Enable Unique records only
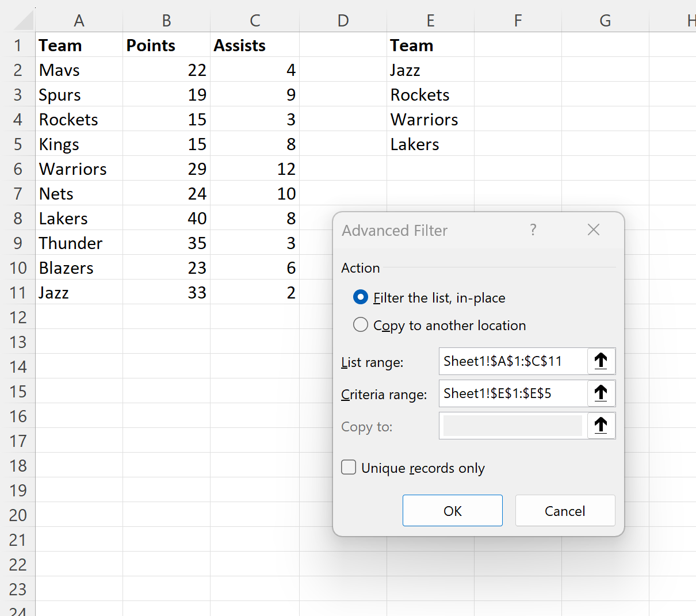The image size is (696, 616). 349,467
